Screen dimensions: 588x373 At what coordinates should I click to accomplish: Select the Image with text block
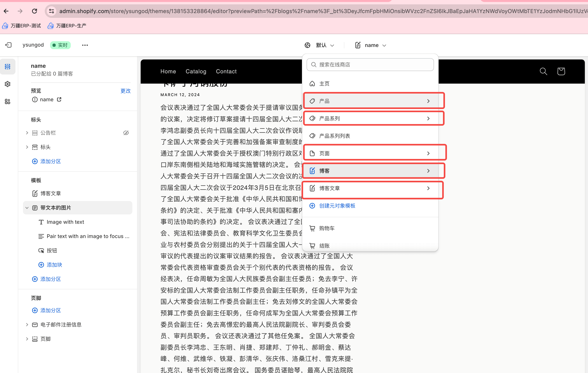(x=65, y=222)
